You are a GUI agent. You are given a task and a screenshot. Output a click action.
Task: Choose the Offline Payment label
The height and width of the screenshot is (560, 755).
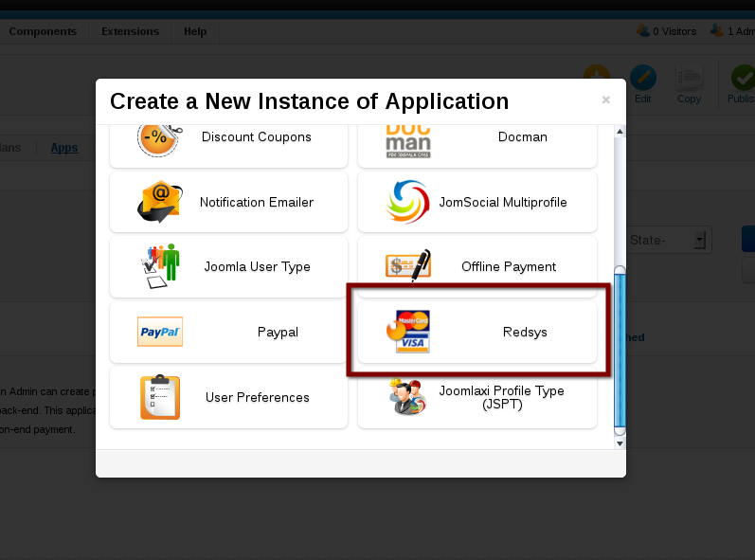tap(509, 267)
